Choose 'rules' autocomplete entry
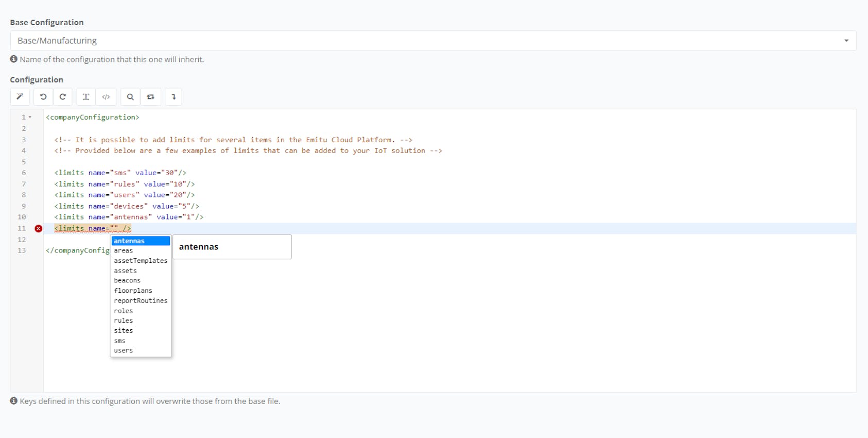The image size is (868, 438). (141, 321)
